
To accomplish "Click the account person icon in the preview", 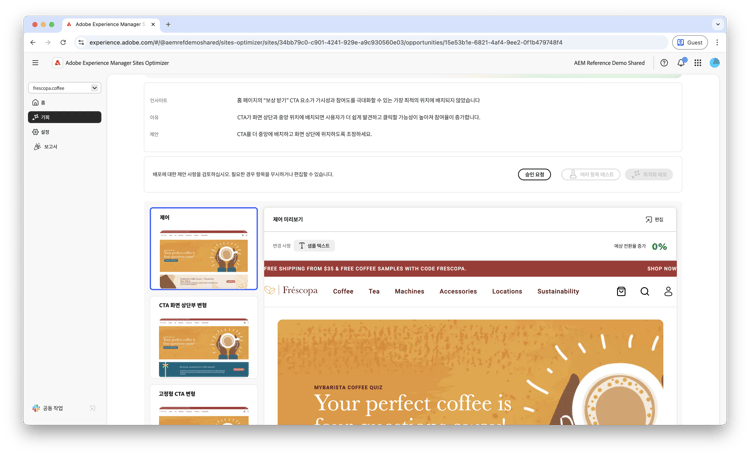I will click(668, 291).
